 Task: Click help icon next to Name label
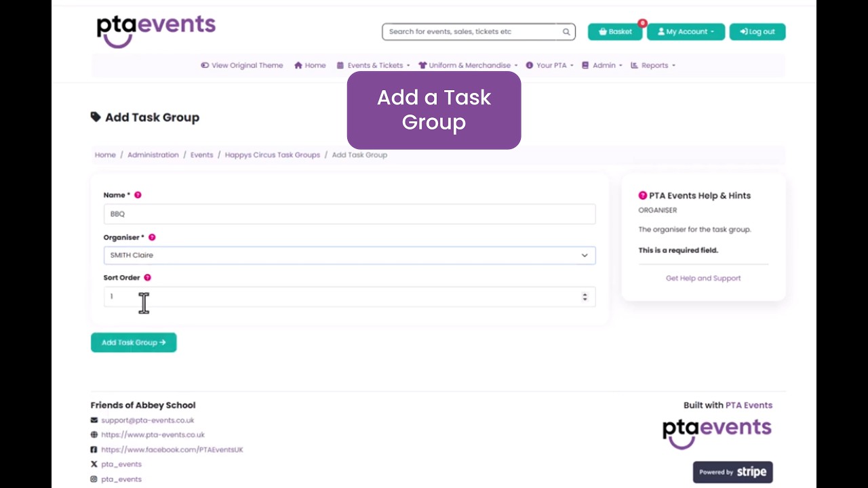[138, 195]
